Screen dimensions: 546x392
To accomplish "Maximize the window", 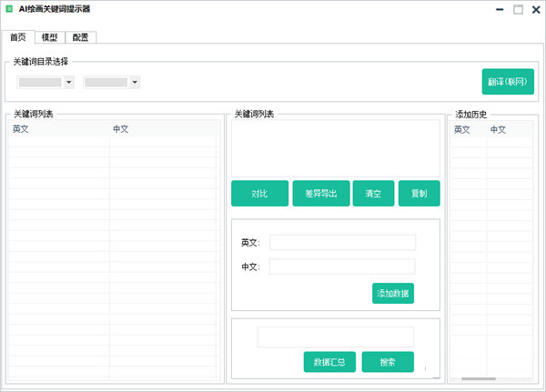I will pos(518,9).
